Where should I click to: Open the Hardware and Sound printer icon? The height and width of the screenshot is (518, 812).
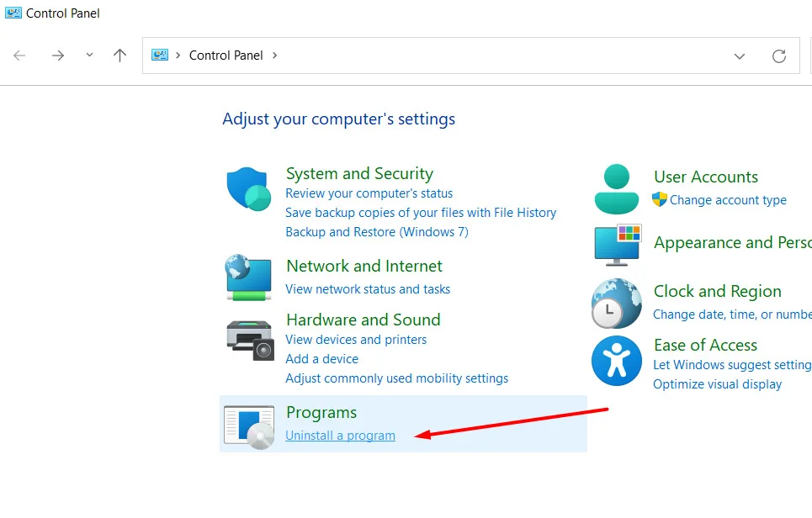point(250,340)
